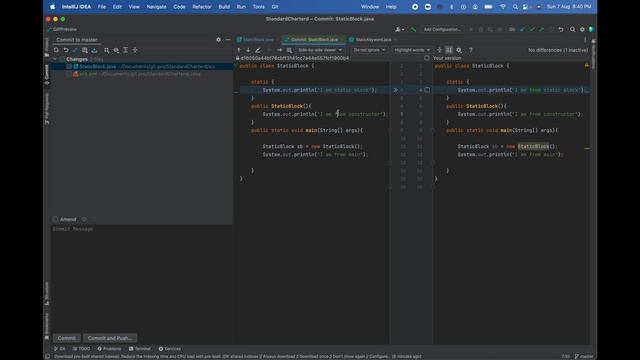This screenshot has height=360, width=640.
Task: Open Add Configuration dropdown
Action: coord(442,29)
